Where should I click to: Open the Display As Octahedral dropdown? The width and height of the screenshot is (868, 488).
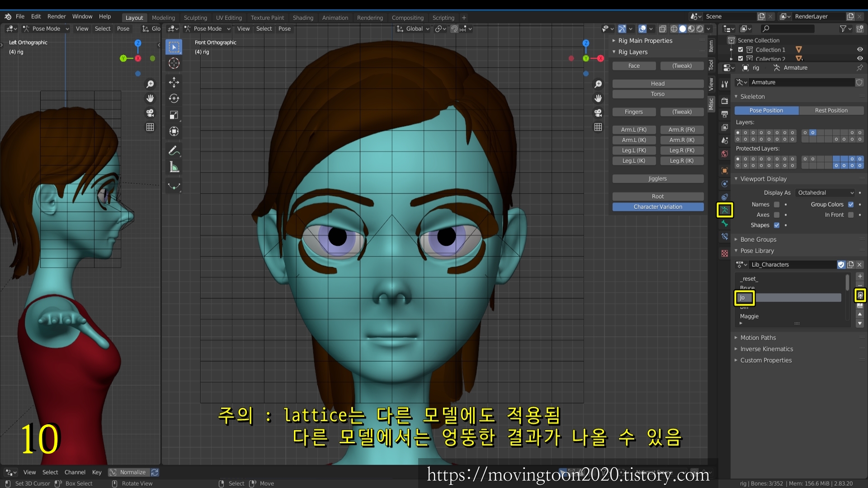point(826,192)
